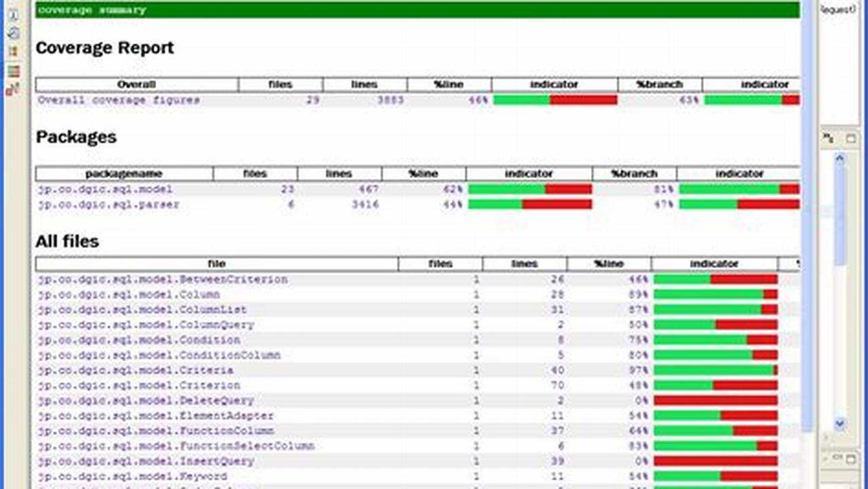Open the Criteria file coverage details
The image size is (868, 489).
click(x=135, y=370)
